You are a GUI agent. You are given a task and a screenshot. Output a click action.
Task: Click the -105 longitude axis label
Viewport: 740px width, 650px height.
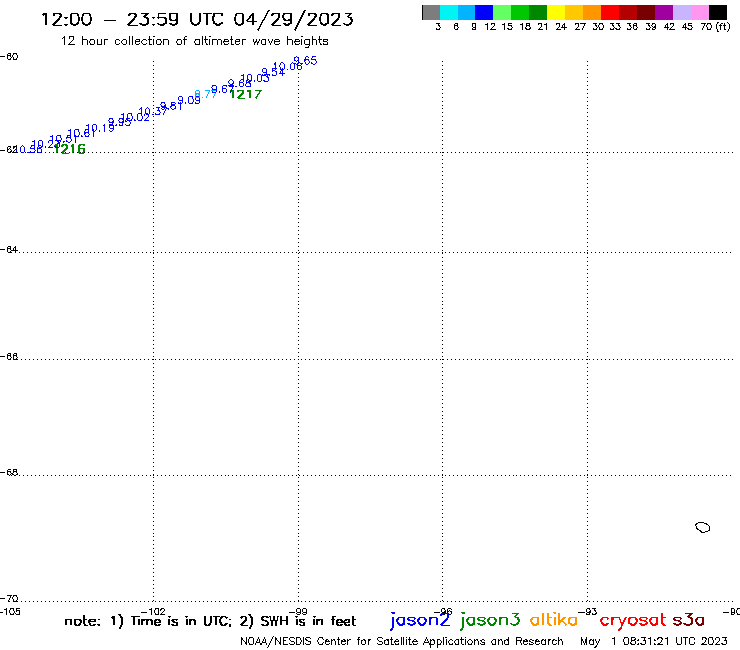tap(10, 612)
